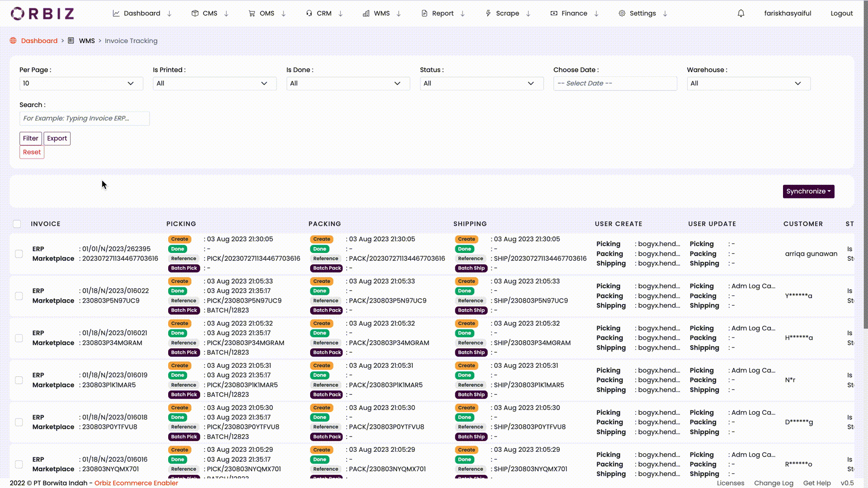Screen dimensions: 868x488
Task: Click the Dashboard chart icon in navbar
Action: pos(116,14)
